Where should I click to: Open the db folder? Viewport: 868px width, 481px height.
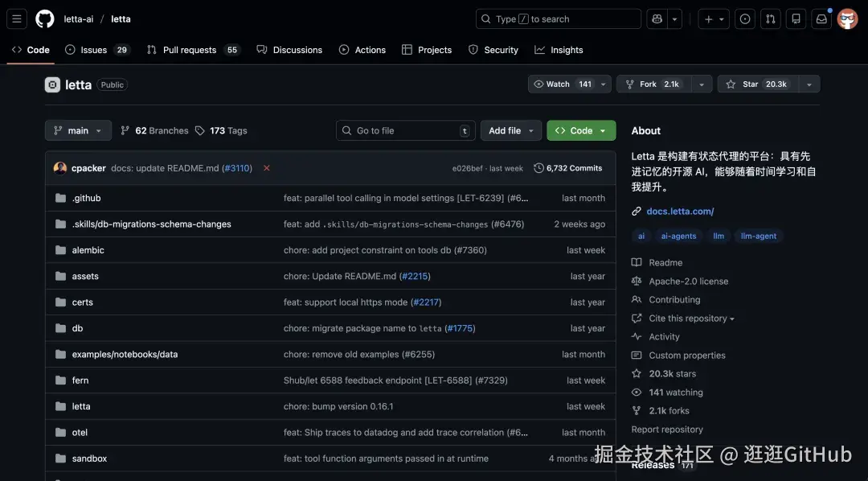point(77,328)
